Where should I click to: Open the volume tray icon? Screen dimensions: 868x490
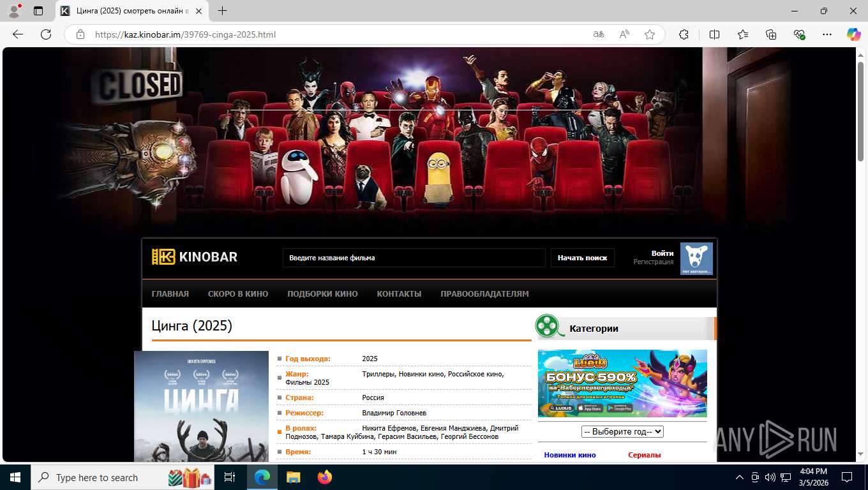pyautogui.click(x=770, y=477)
